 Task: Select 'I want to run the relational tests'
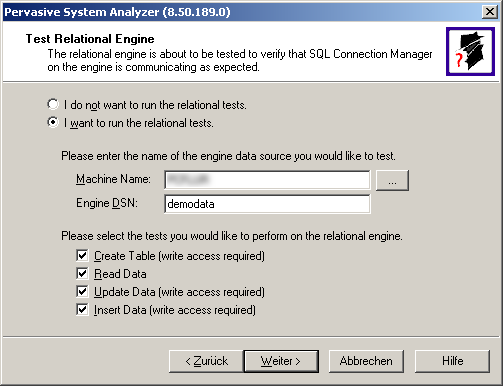[x=53, y=122]
